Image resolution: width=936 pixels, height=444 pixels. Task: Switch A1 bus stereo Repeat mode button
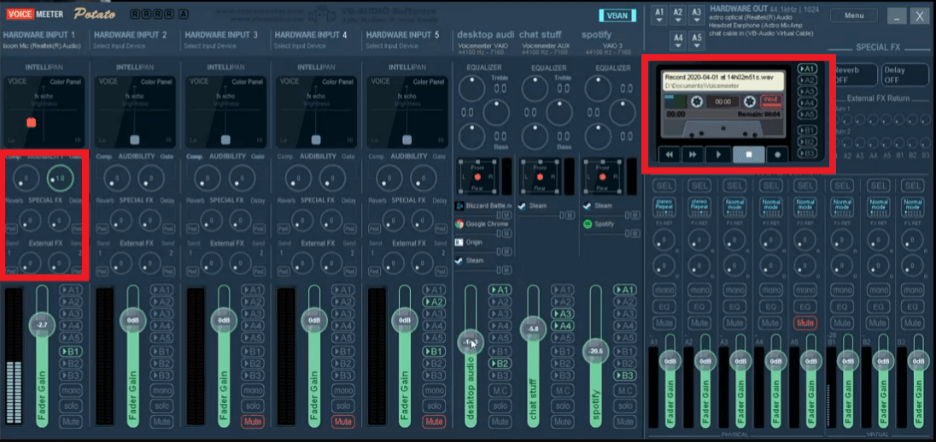click(664, 206)
